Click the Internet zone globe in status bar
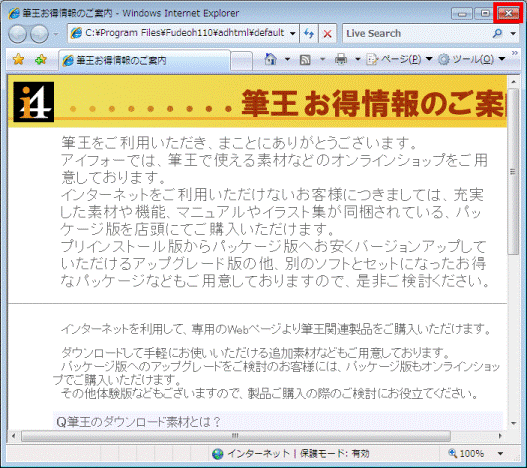Screen dimensions: 527x468 pyautogui.click(x=217, y=454)
